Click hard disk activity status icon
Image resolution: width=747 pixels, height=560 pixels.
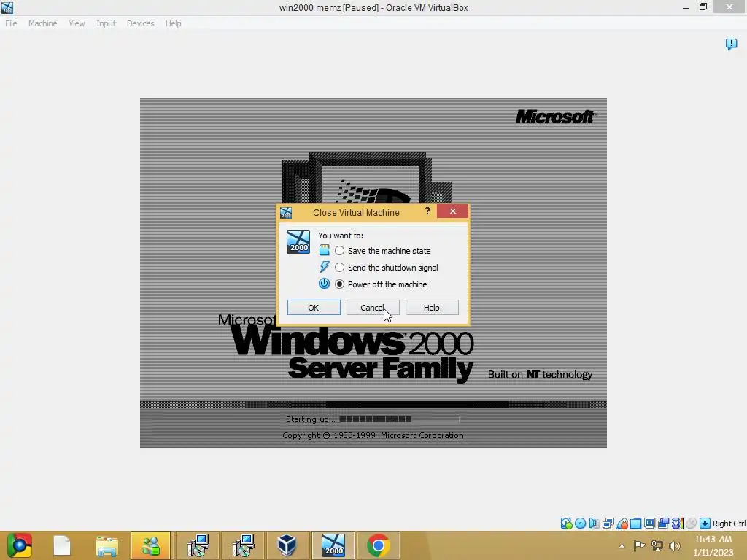[566, 524]
